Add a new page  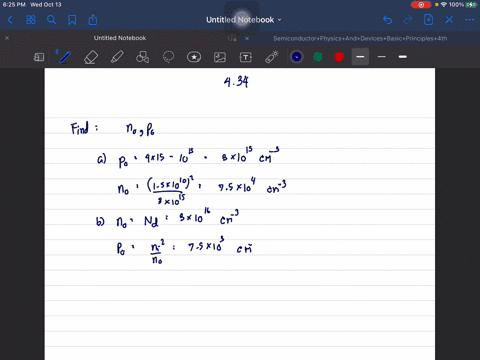click(x=428, y=20)
